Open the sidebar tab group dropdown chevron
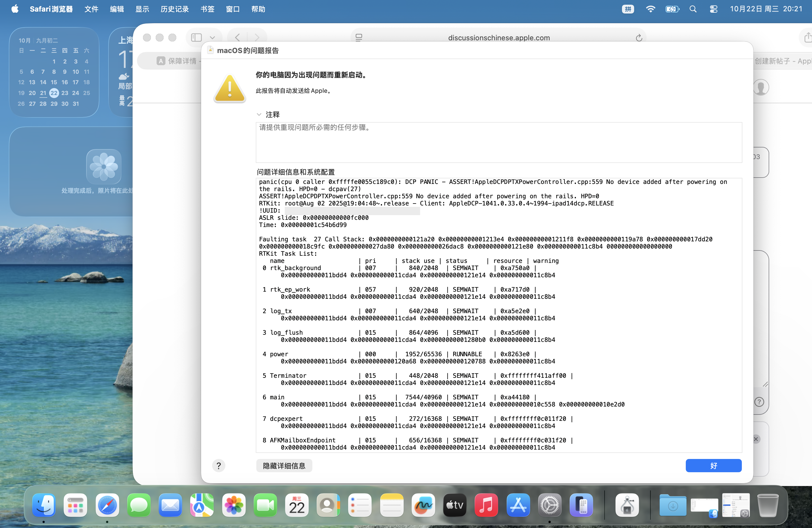 point(212,38)
